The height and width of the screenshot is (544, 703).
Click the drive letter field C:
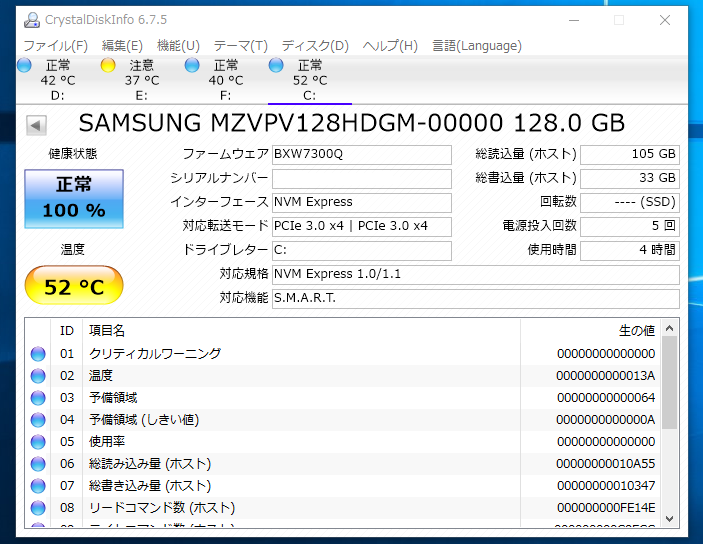click(x=362, y=250)
